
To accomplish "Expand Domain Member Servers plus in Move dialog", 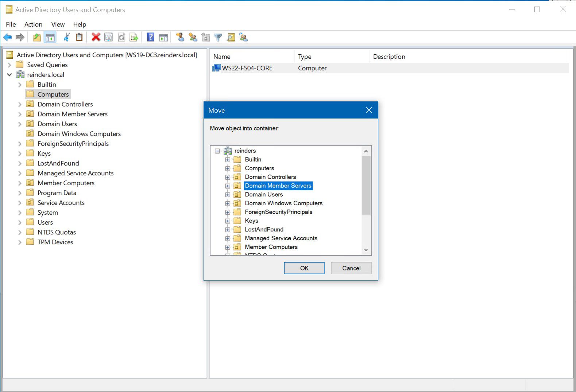I will [228, 186].
